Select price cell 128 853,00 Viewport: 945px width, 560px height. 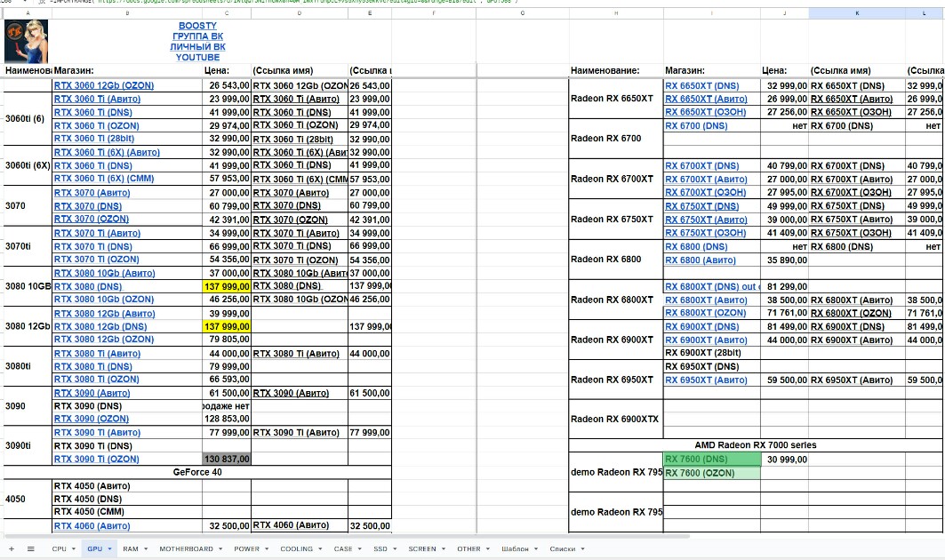pos(227,419)
